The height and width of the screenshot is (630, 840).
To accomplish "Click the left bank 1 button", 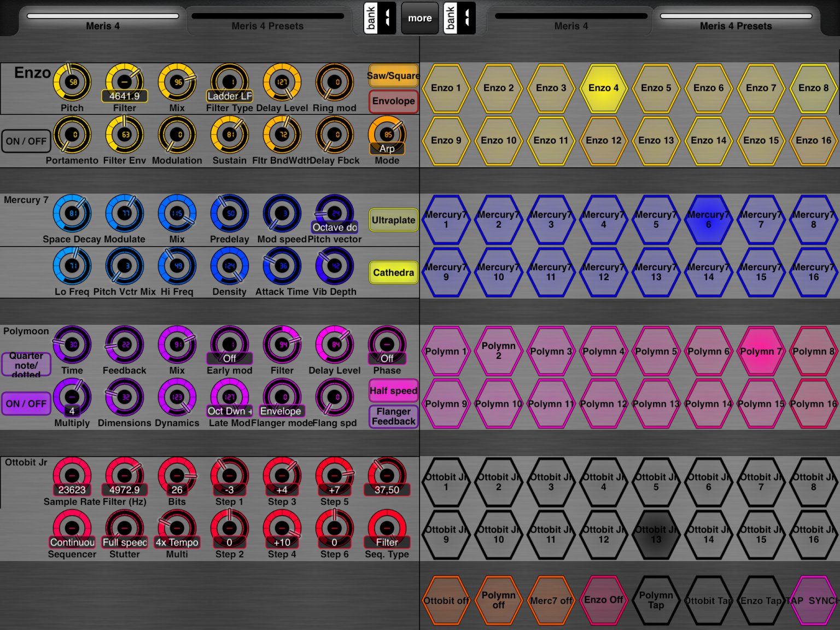I will tap(380, 18).
